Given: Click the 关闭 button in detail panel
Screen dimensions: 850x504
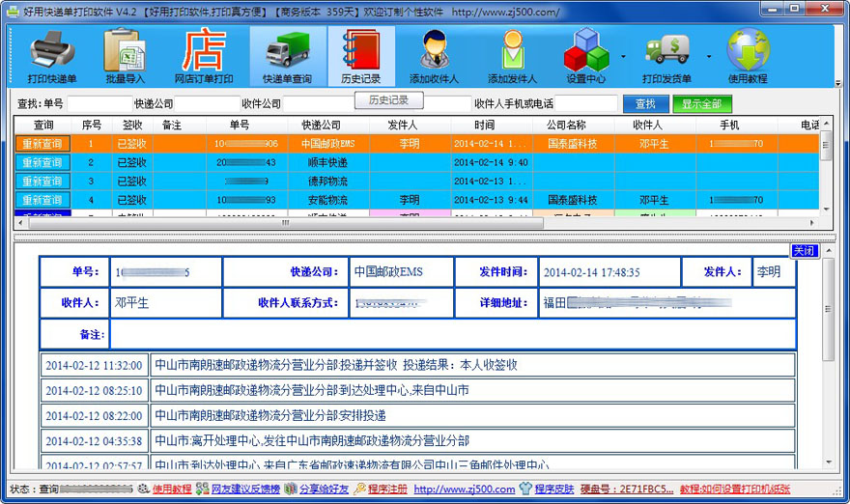Looking at the screenshot, I should pyautogui.click(x=804, y=250).
